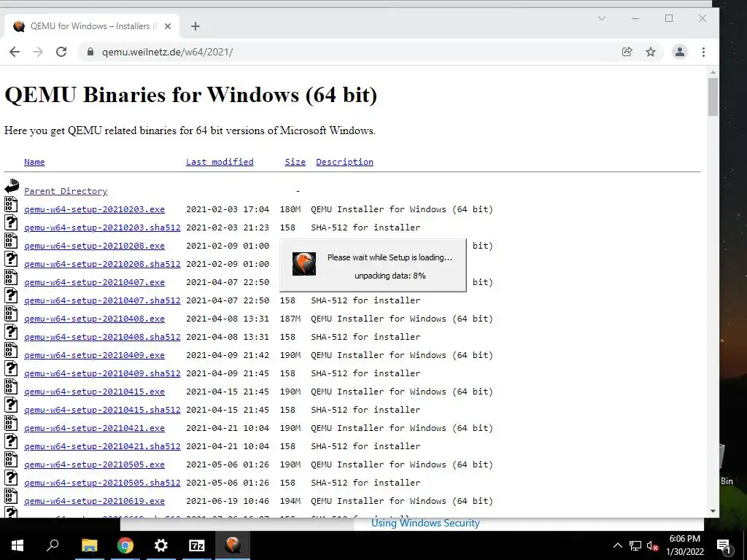Sort listing by Last modified column
The width and height of the screenshot is (747, 560).
point(220,162)
